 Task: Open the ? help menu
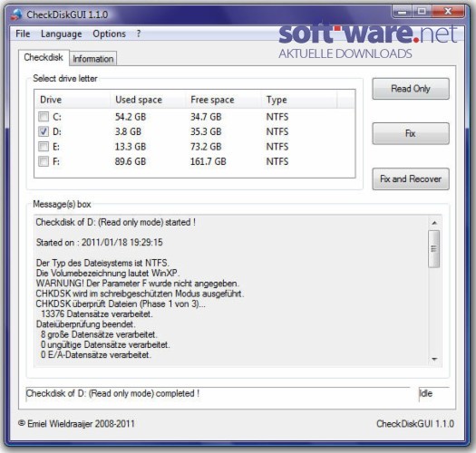click(x=139, y=34)
